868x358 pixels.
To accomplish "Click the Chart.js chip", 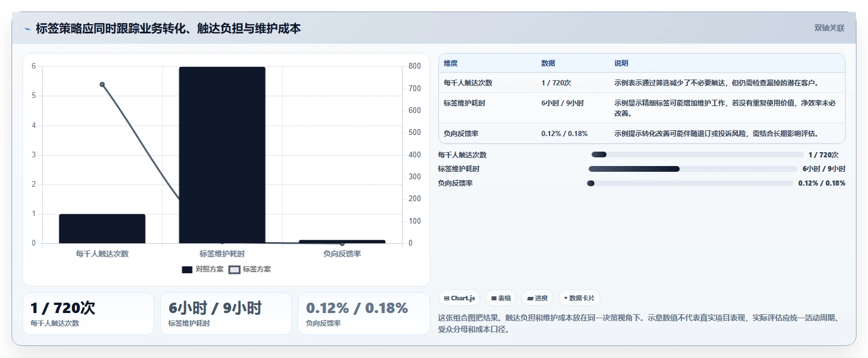I will pos(459,298).
